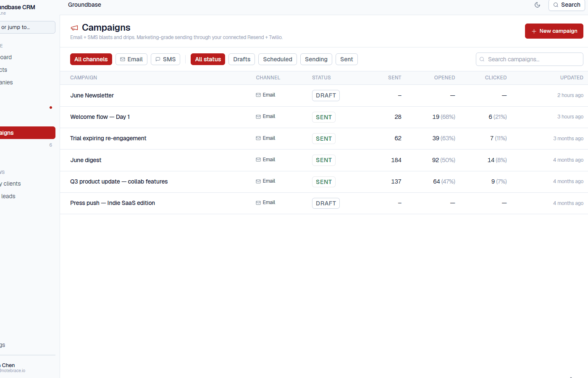Open Press push — Indie SaaS edition
Image resolution: width=588 pixels, height=378 pixels.
click(x=113, y=203)
